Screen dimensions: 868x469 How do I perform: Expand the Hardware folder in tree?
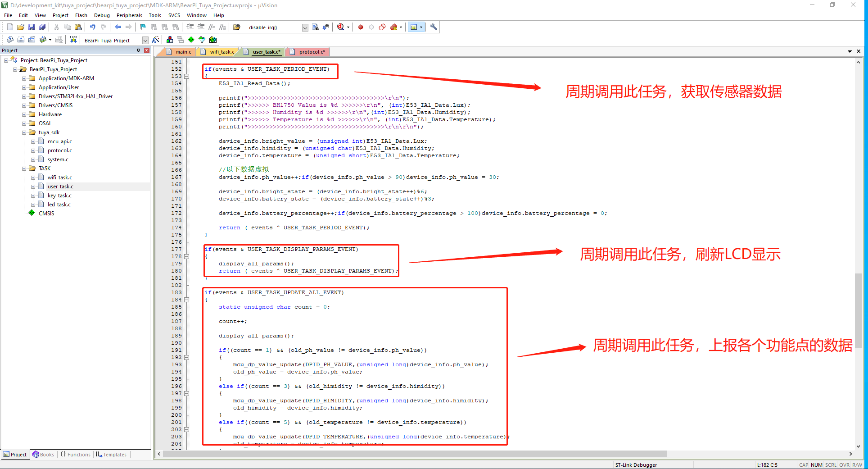tap(24, 114)
